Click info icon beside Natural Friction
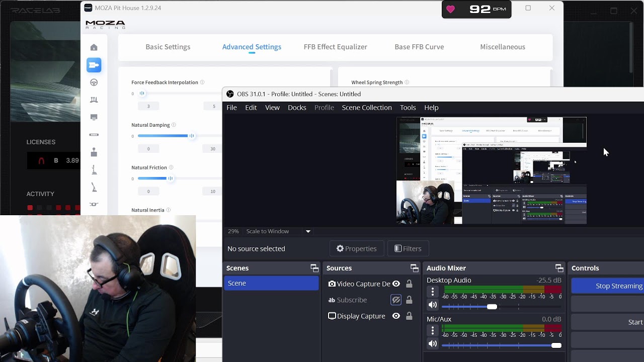The height and width of the screenshot is (362, 644). 171,167
